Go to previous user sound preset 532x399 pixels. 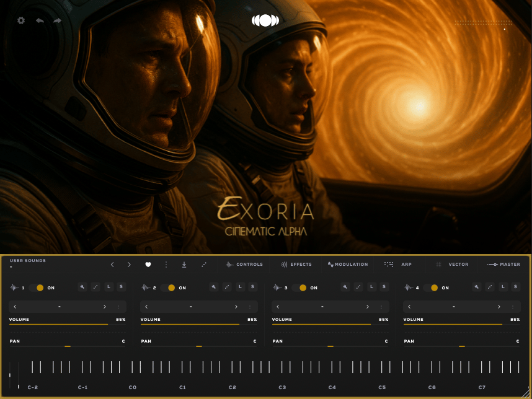pos(112,265)
